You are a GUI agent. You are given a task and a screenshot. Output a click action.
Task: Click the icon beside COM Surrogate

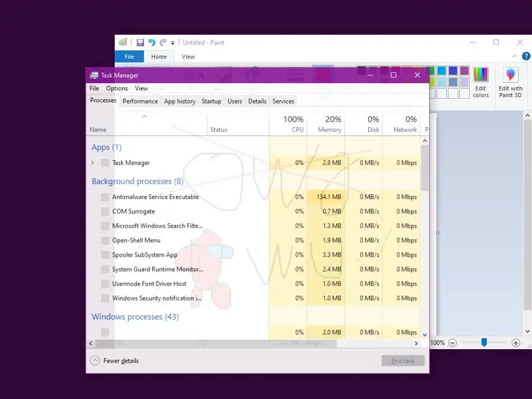pos(105,211)
